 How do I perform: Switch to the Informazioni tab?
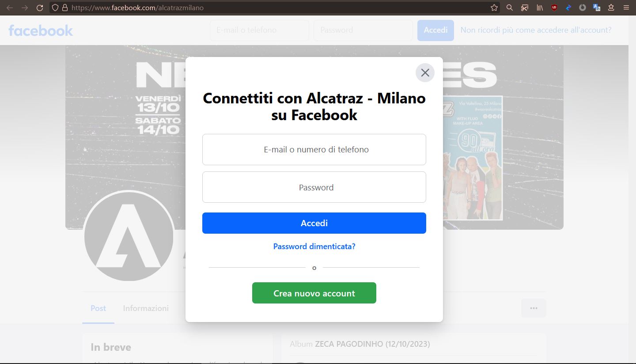[x=146, y=308]
